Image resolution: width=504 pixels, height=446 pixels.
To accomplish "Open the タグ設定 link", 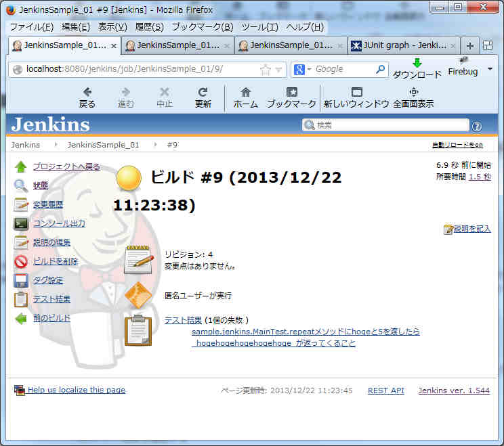I will (x=48, y=280).
